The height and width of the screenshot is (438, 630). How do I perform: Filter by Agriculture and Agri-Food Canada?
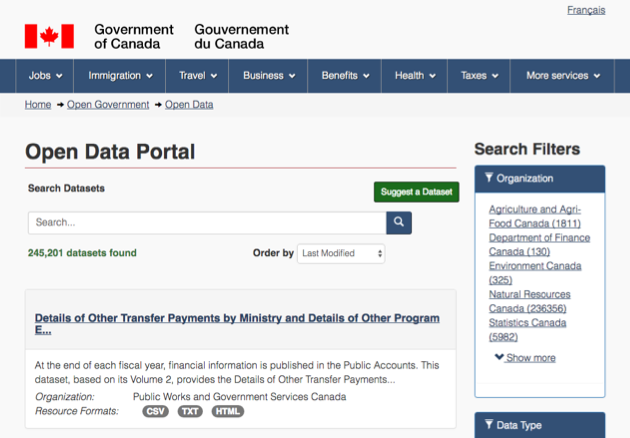point(535,216)
